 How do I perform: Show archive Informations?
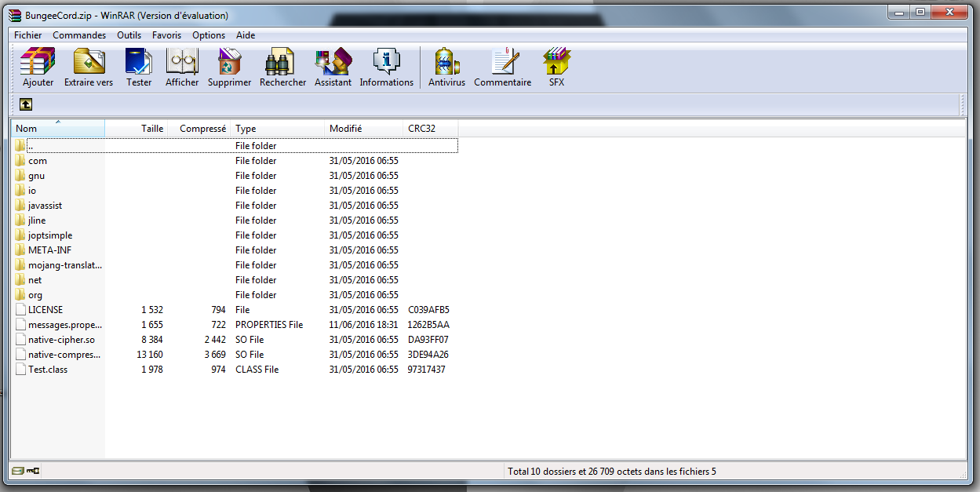point(386,67)
